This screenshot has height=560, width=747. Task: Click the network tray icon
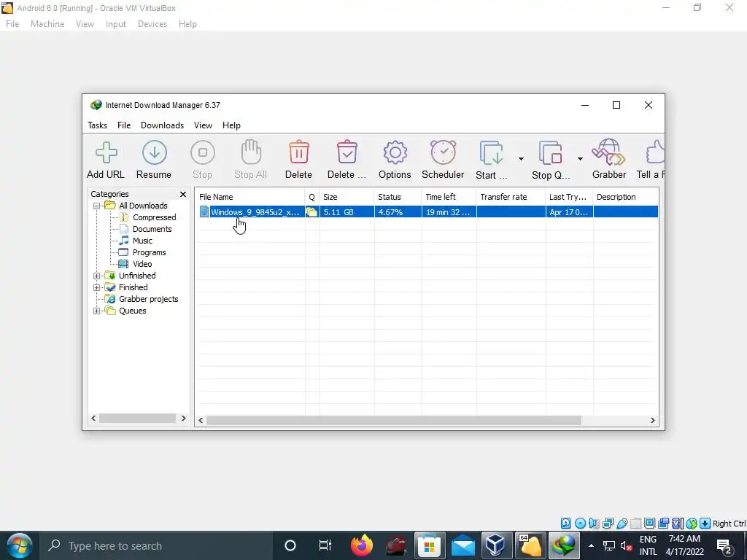coord(609,546)
